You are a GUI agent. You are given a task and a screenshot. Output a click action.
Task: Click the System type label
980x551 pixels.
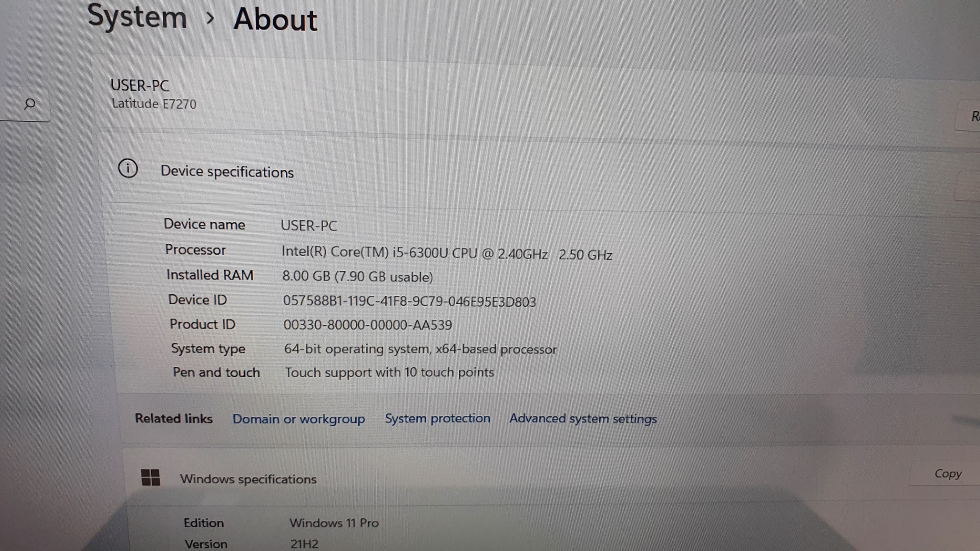coord(208,349)
